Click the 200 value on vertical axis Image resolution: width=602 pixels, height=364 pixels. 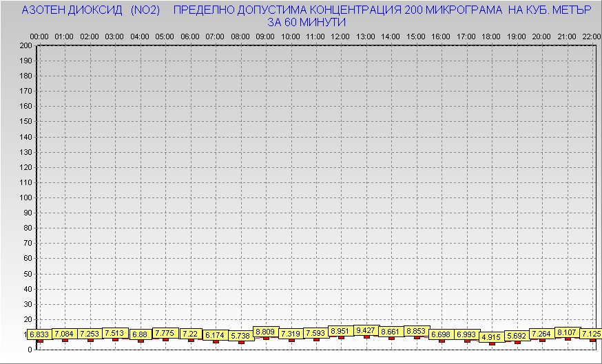click(26, 45)
